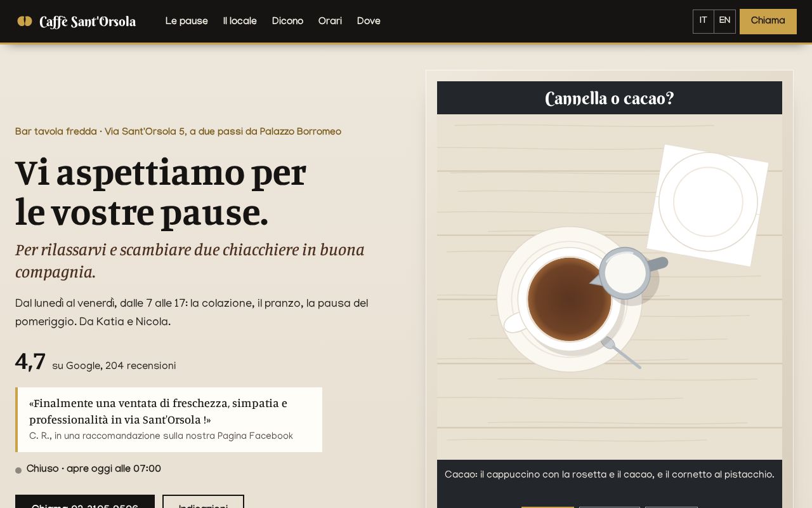Open the Caffè Sant'Orsola home link
Viewport: 812px width, 508px height.
[76, 22]
